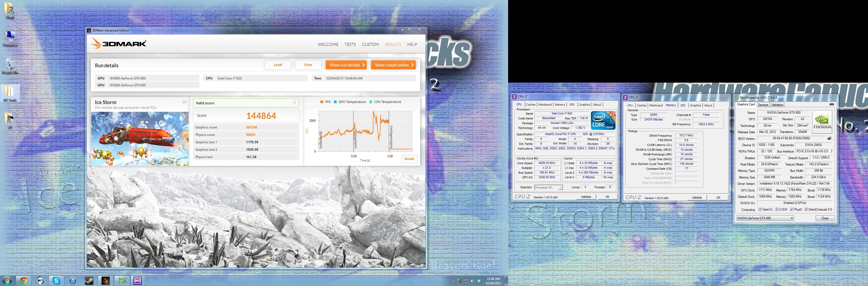The height and width of the screenshot is (286, 868).
Task: Launch Google Chrome from the taskbar
Action: (23, 281)
